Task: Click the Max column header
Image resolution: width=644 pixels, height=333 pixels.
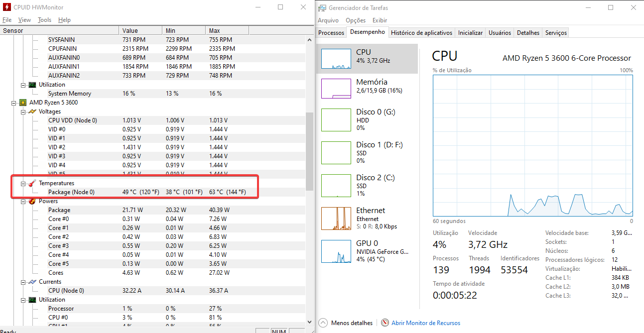Action: [x=227, y=31]
